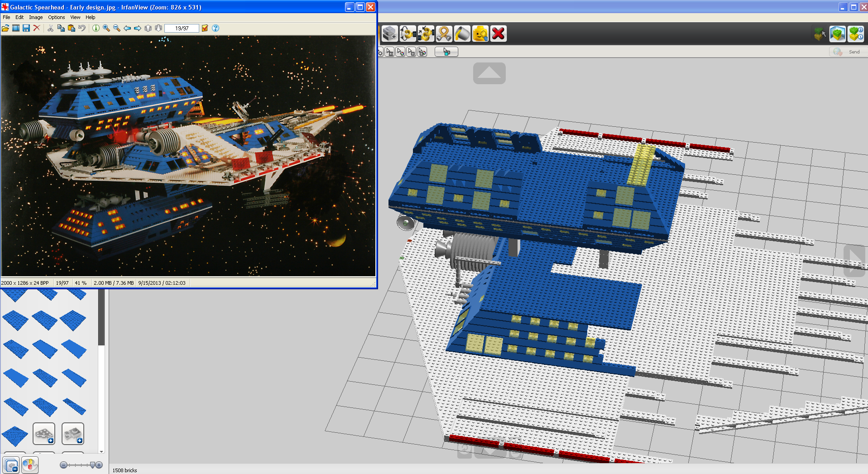Viewport: 868px width, 474px height.
Task: Click the spaceship photo in IrfanView
Action: [188, 156]
